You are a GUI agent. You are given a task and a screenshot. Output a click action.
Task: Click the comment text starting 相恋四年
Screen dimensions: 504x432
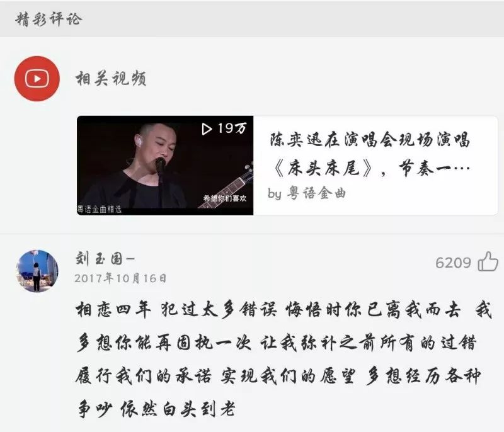pos(284,360)
